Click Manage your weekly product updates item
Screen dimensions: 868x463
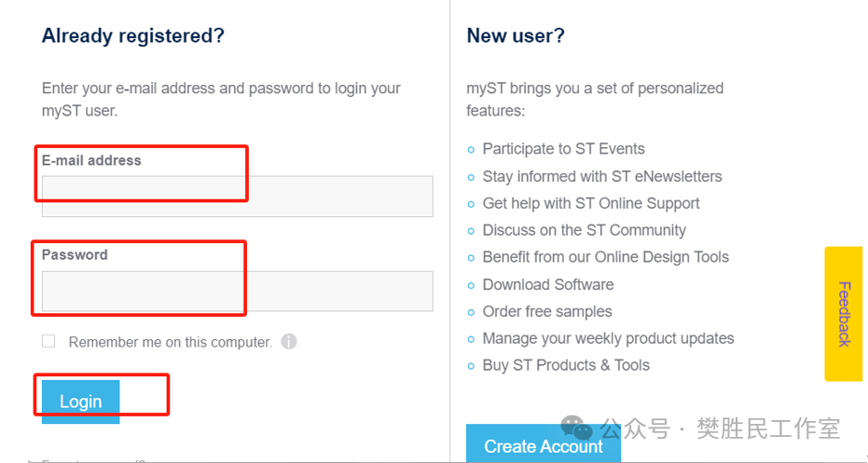coord(609,338)
